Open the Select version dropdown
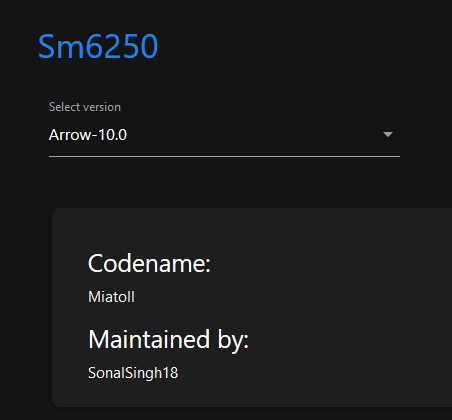Screen dimensions: 452x420 click(224, 135)
